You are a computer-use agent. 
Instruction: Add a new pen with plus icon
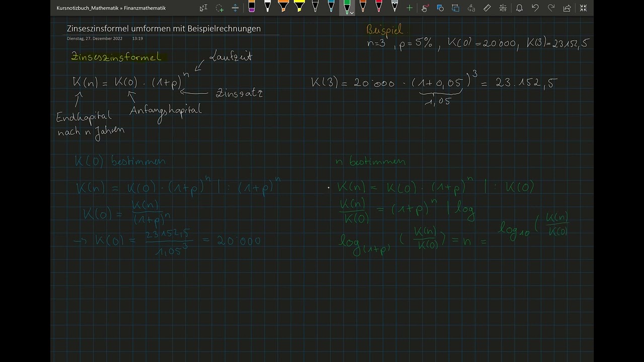[410, 8]
